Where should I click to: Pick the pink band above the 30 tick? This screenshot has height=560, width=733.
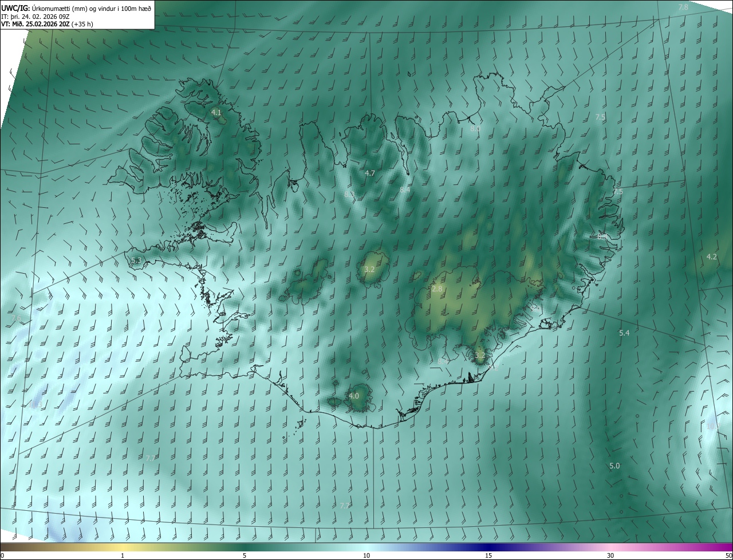tap(610, 547)
